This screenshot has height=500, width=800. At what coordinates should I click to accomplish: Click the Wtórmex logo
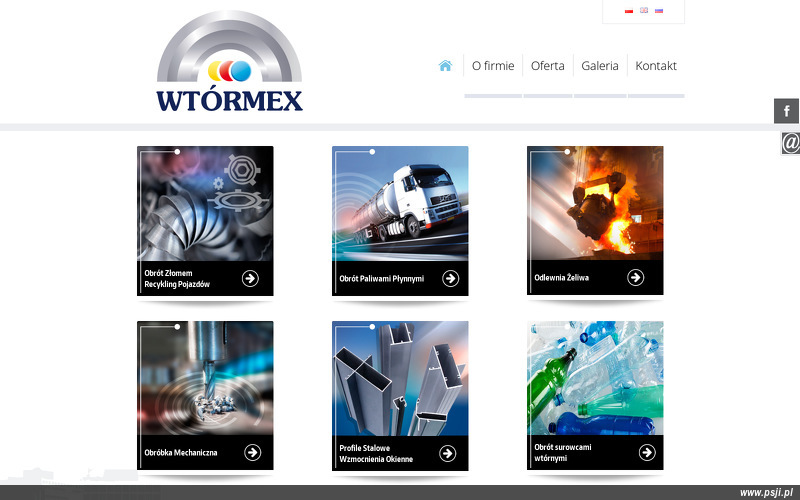click(229, 61)
